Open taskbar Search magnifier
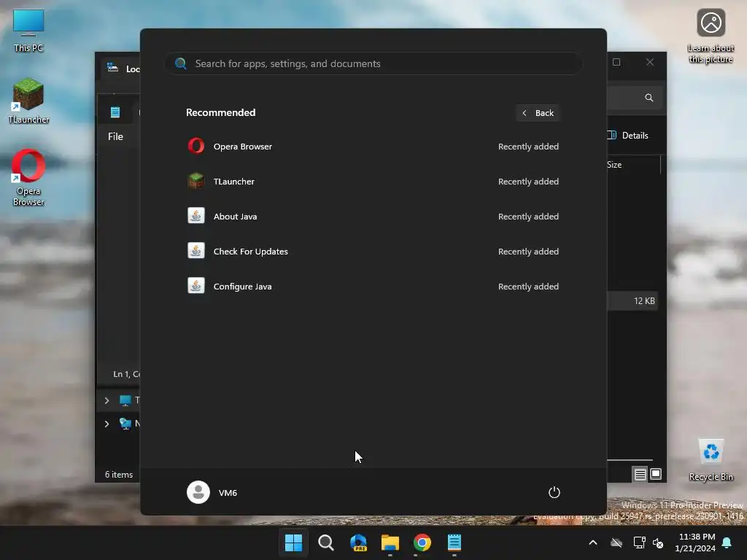 [x=326, y=542]
